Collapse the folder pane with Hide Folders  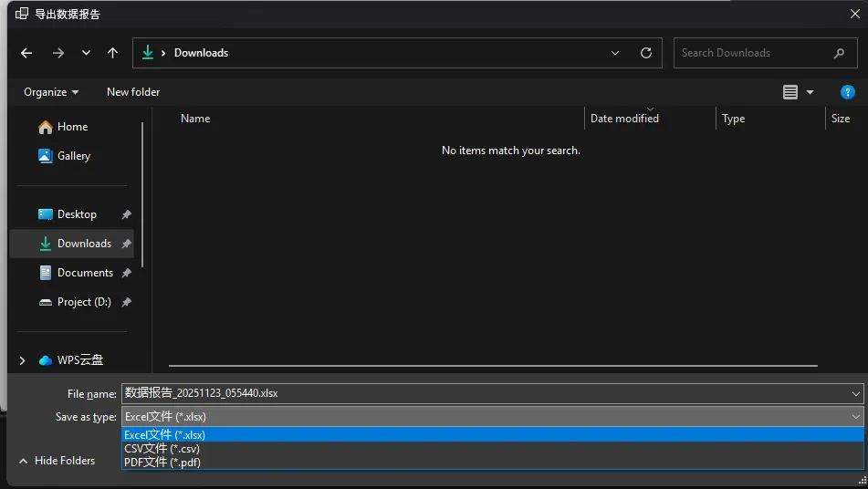[57, 461]
